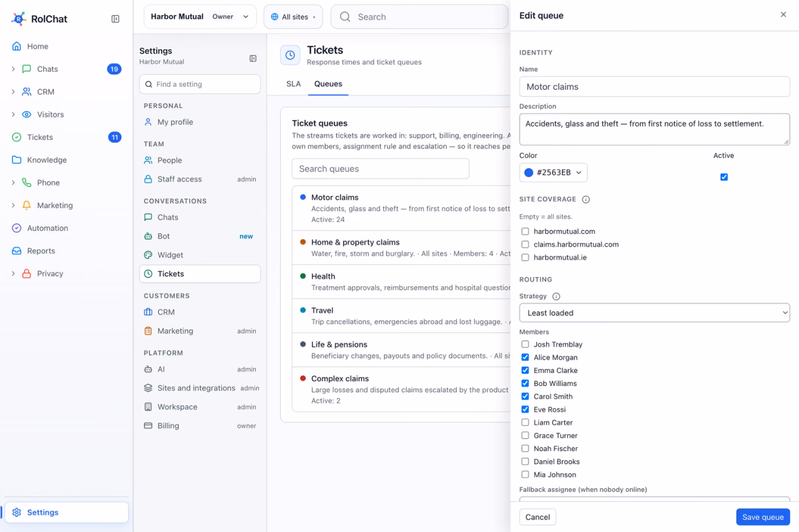This screenshot has width=799, height=532.
Task: Add Josh Tremblay as member
Action: click(x=525, y=344)
